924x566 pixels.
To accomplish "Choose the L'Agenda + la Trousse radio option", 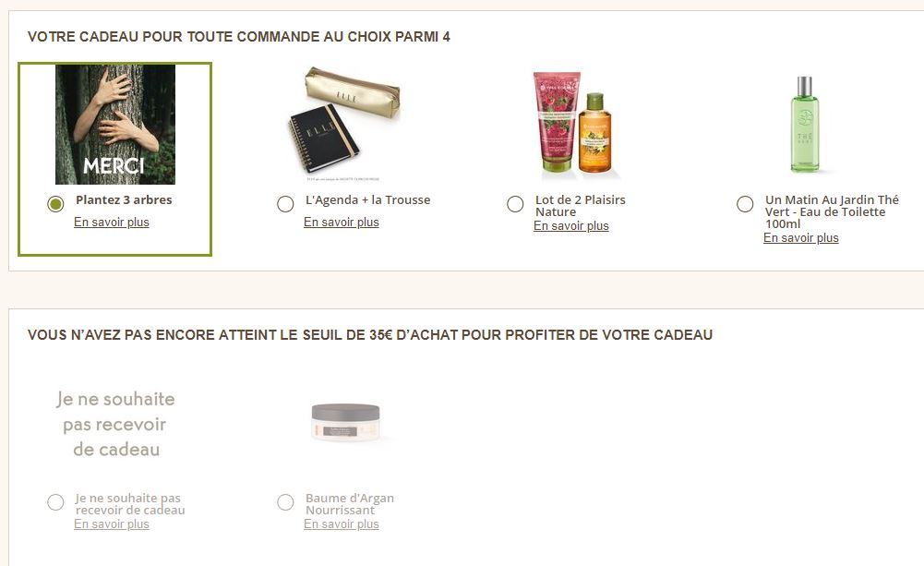I will [285, 204].
